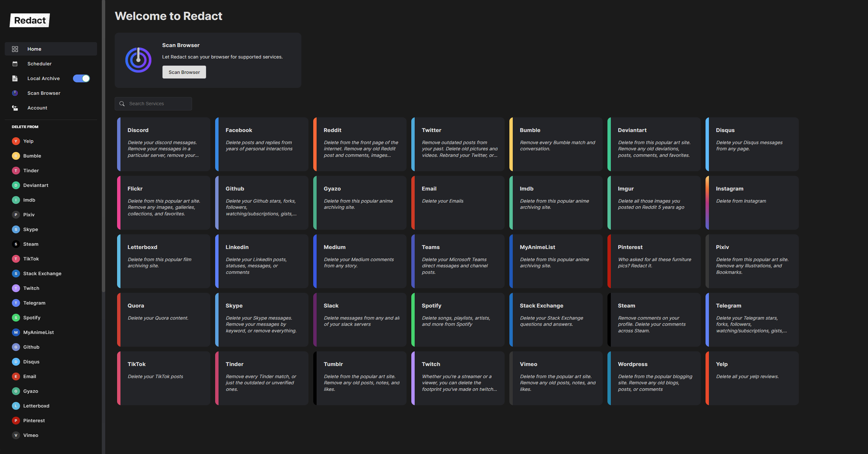Click the large blue scan power icon
This screenshot has width=868, height=454.
(x=138, y=60)
